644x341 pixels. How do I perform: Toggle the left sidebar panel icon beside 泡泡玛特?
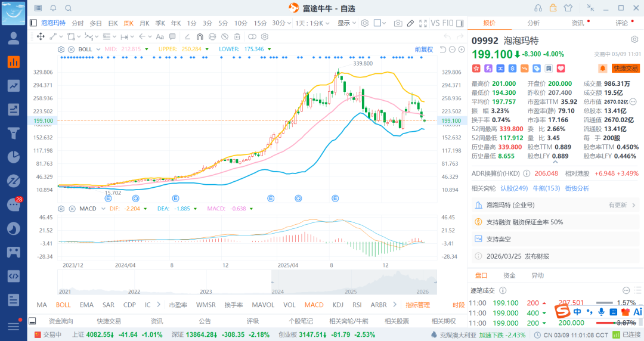pyautogui.click(x=34, y=23)
